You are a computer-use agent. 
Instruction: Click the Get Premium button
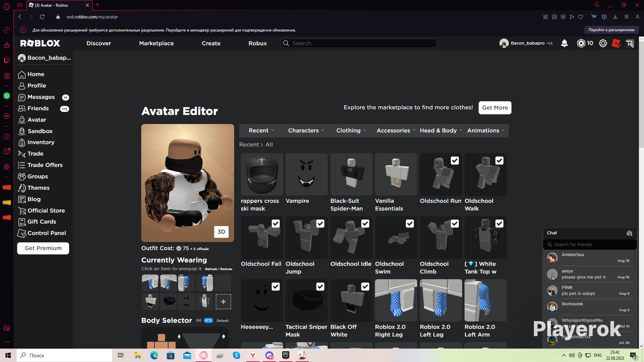pyautogui.click(x=43, y=248)
